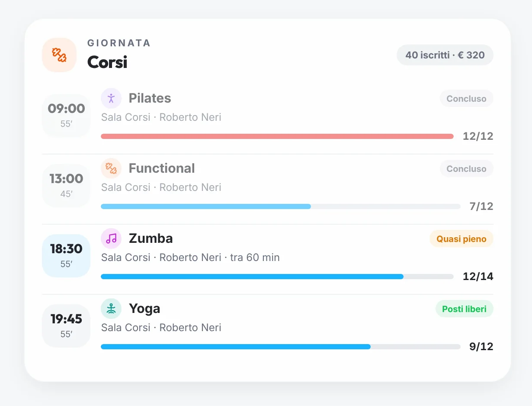The width and height of the screenshot is (532, 406).
Task: Click the Functional dumbbell icon
Action: (111, 168)
